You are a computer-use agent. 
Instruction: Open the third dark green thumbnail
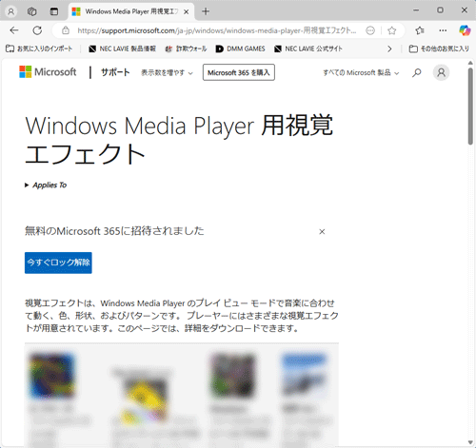pos(233,376)
